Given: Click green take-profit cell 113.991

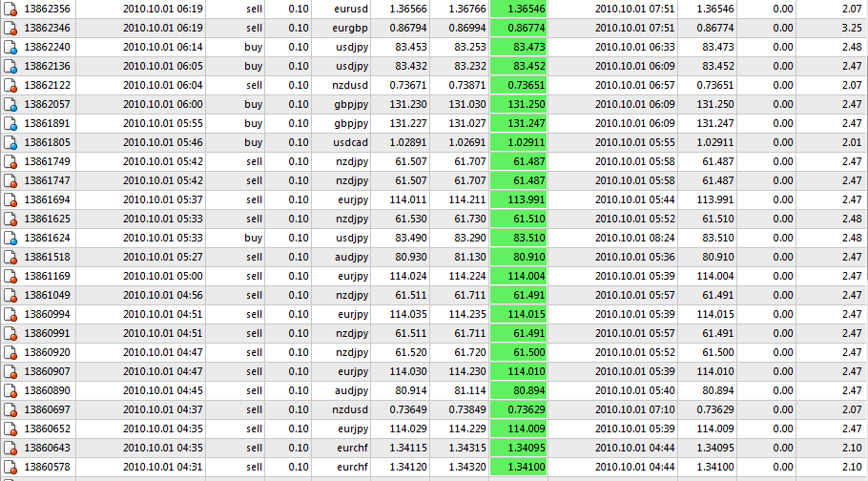Looking at the screenshot, I should coord(518,199).
